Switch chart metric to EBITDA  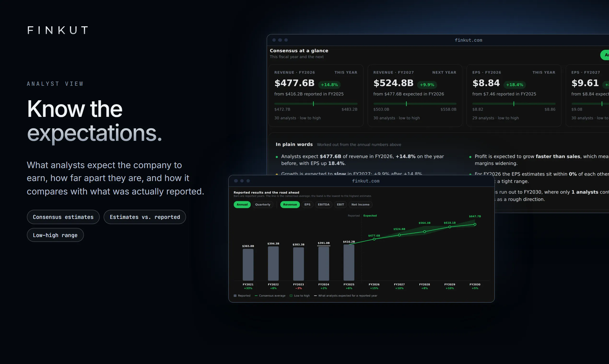pos(323,205)
